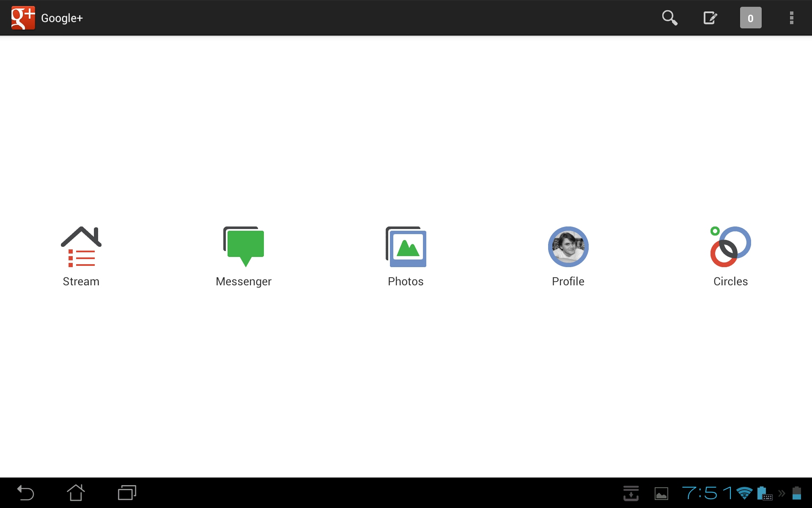The width and height of the screenshot is (812, 508).
Task: Open the Circles overlapping rings icon
Action: click(x=730, y=247)
